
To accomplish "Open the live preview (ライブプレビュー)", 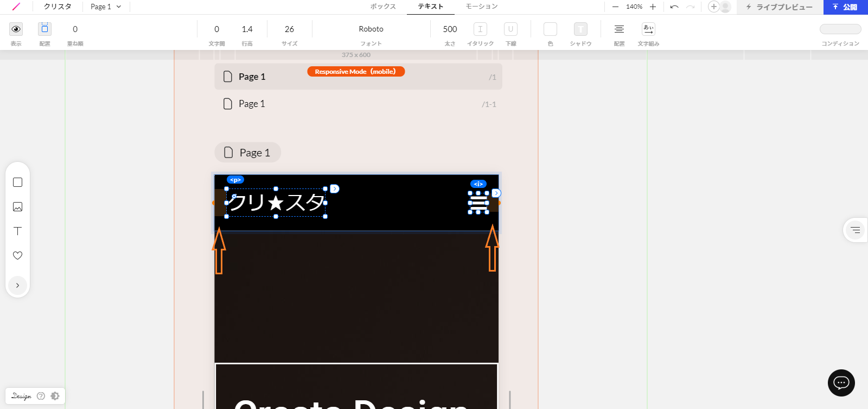I will click(780, 7).
